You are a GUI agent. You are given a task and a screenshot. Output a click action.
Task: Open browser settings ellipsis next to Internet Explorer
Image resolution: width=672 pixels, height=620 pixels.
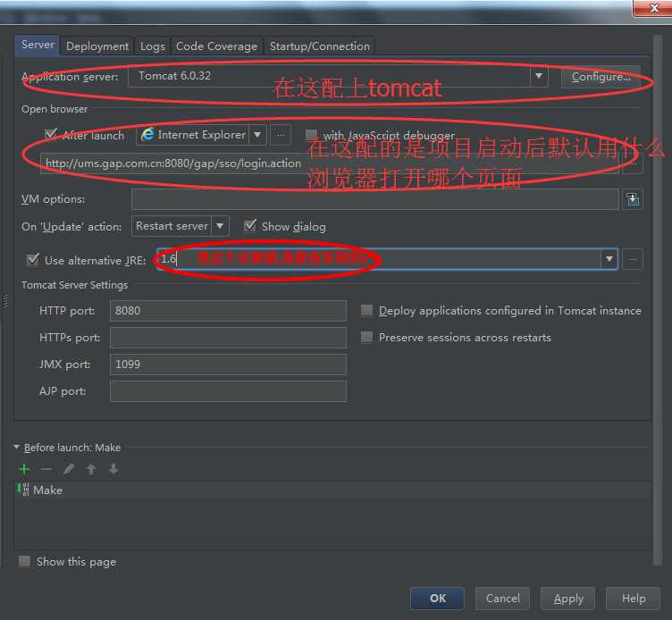pos(281,135)
